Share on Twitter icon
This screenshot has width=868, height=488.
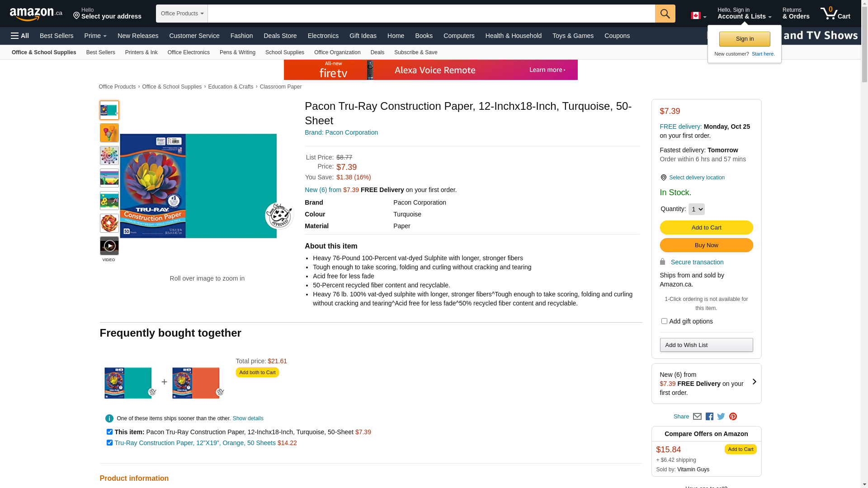[x=721, y=417]
